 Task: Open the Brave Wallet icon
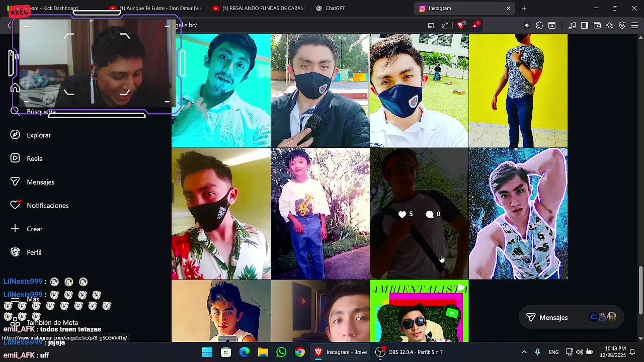click(597, 25)
